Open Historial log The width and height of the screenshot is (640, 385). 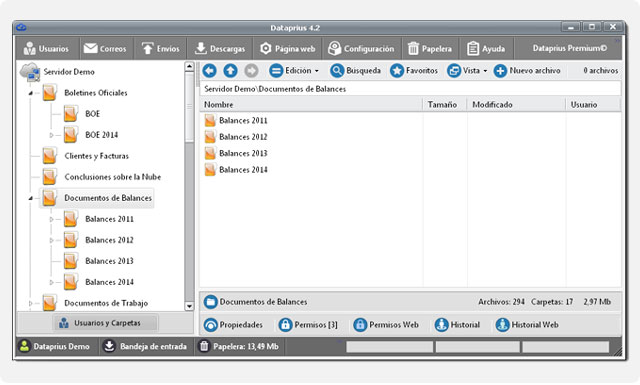(x=457, y=325)
